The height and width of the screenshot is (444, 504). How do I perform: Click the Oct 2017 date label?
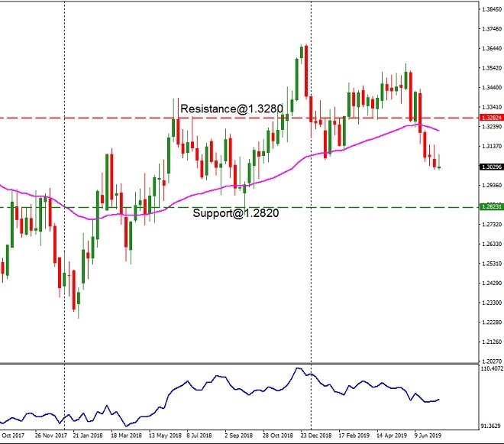click(13, 436)
